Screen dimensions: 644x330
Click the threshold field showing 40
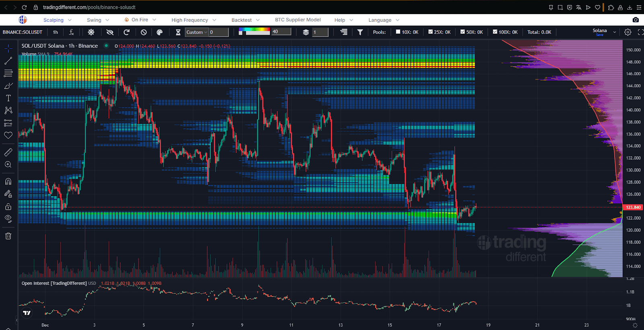pos(281,32)
